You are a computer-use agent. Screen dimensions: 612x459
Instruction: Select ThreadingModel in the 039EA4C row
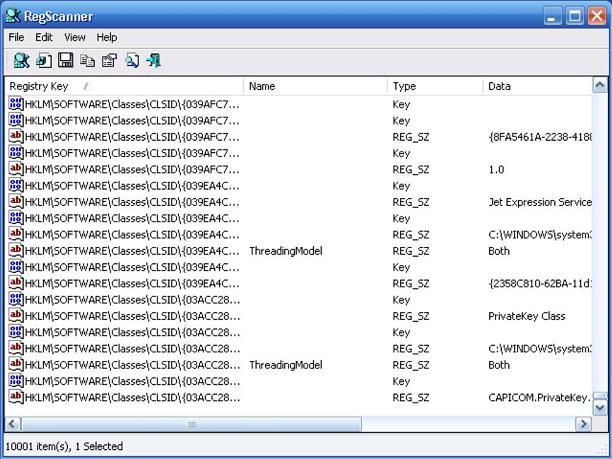pyautogui.click(x=286, y=251)
